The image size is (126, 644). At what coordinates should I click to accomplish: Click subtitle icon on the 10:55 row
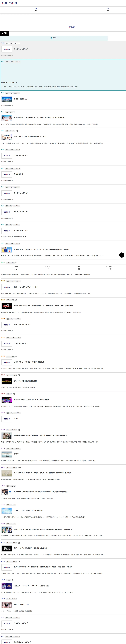[x=16, y=263]
